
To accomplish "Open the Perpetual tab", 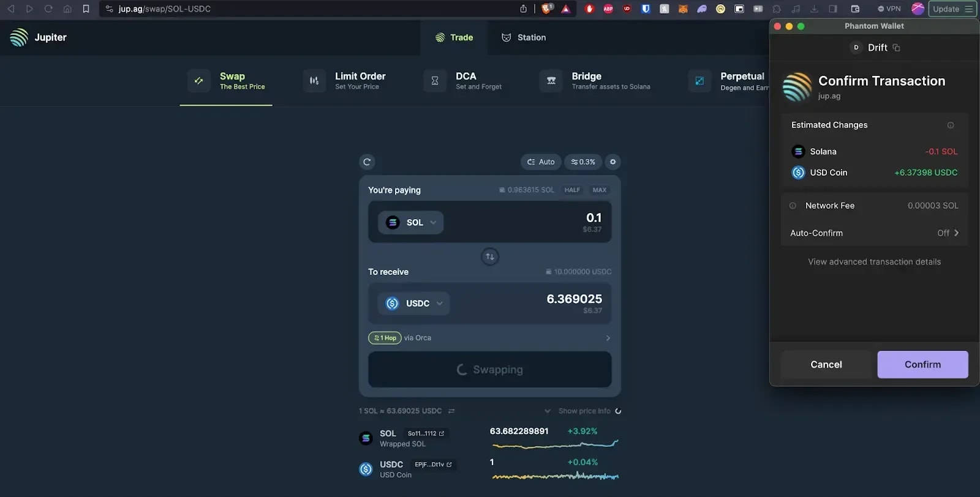I will point(728,81).
